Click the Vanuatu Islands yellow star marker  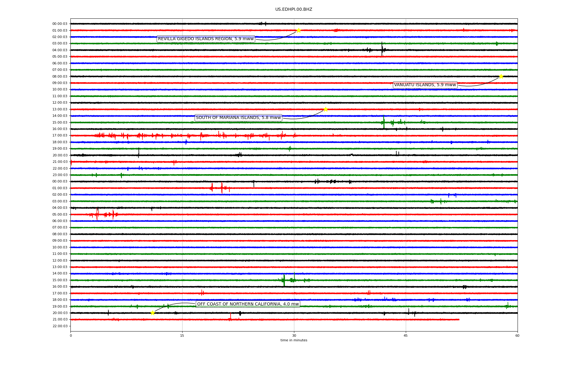[x=501, y=76]
